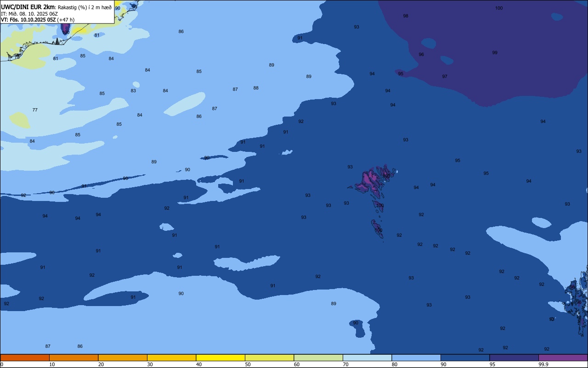Viewport: 588px width, 368px height.
Task: Click the '83' humidity value on the map
Action: (133, 91)
